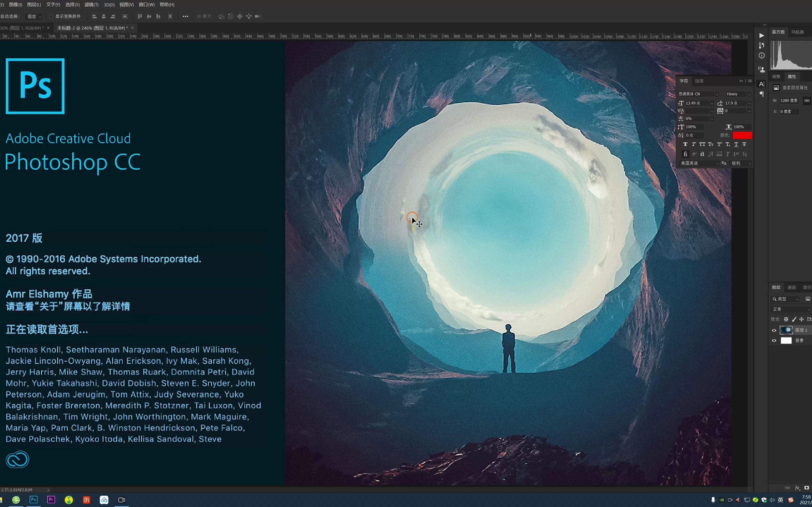Enable 显示变换控件 checkbox
812x507 pixels.
pyautogui.click(x=51, y=16)
